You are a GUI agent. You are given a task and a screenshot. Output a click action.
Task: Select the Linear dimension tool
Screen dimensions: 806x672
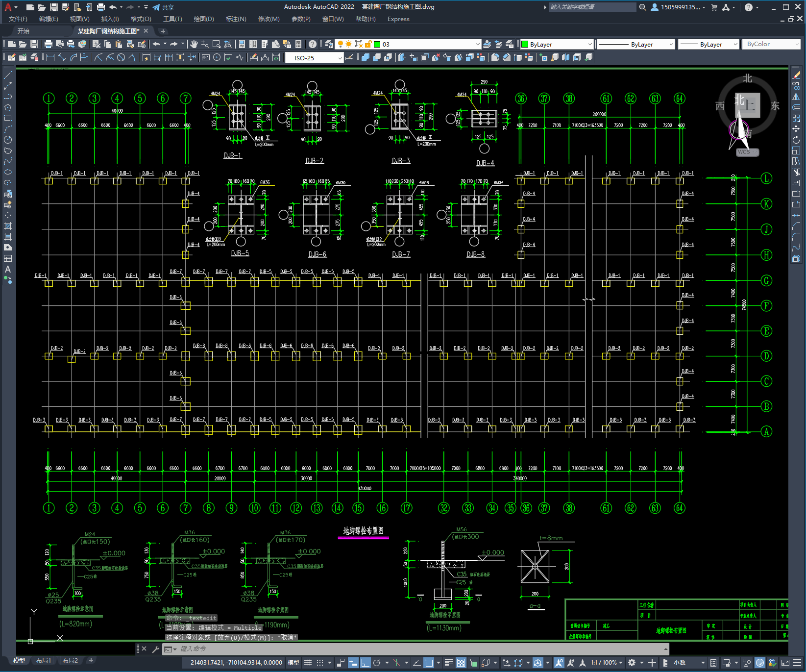(x=50, y=57)
